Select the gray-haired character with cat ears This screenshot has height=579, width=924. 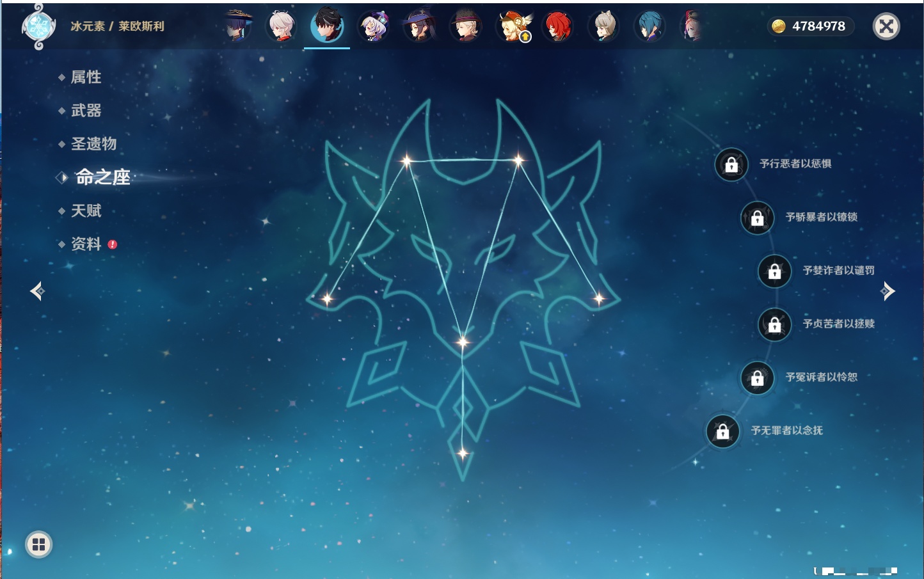[603, 26]
